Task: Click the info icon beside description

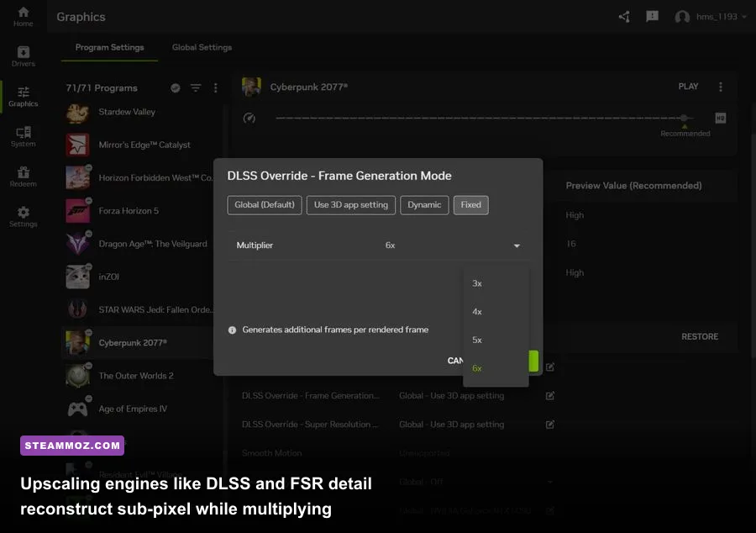Action: [232, 330]
